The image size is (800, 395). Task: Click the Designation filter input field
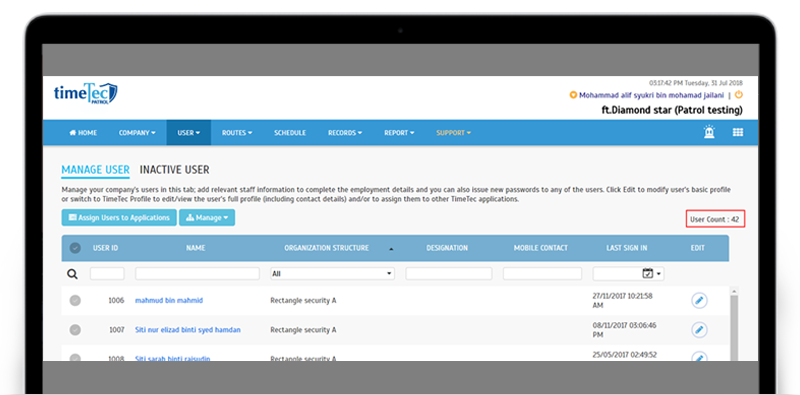tap(449, 274)
